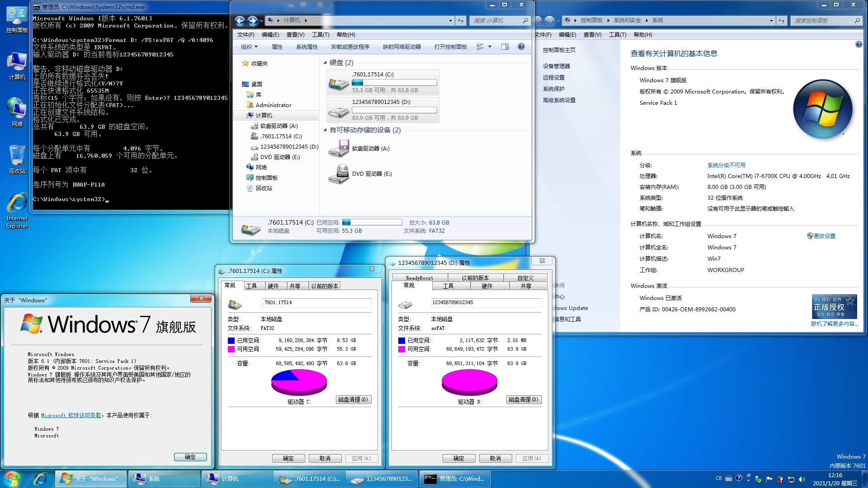Click 更改设置 link in System window
The image size is (868, 488).
pos(824,236)
